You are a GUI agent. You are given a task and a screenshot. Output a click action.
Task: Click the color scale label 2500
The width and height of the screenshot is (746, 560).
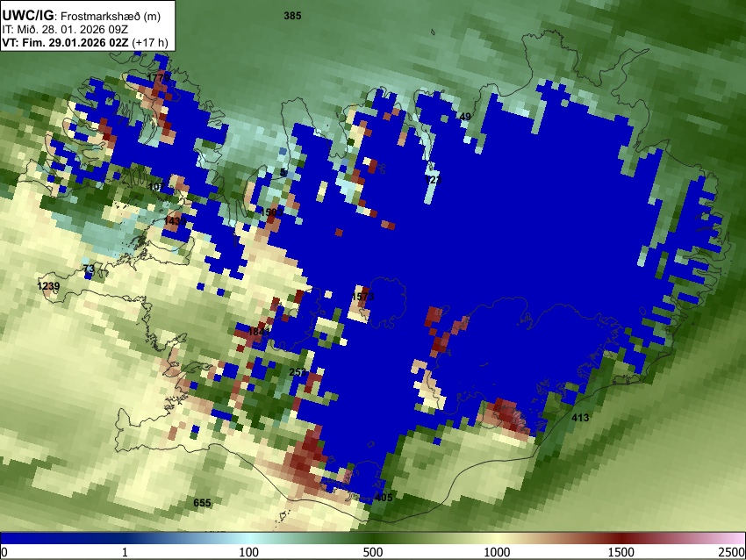(732, 552)
